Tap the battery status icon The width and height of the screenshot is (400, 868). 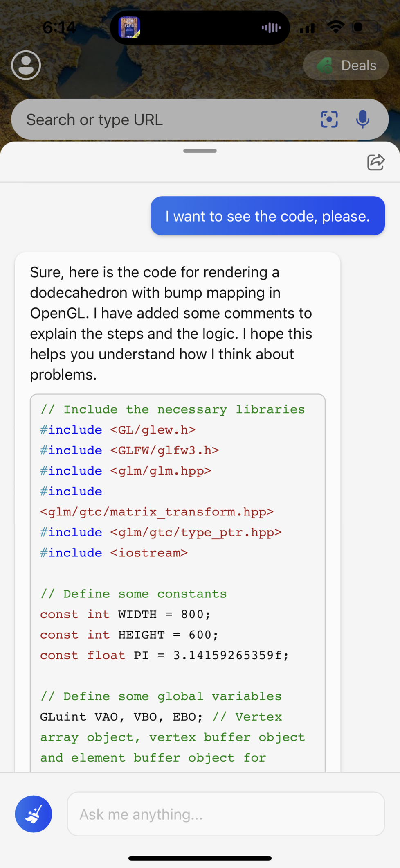(x=366, y=27)
